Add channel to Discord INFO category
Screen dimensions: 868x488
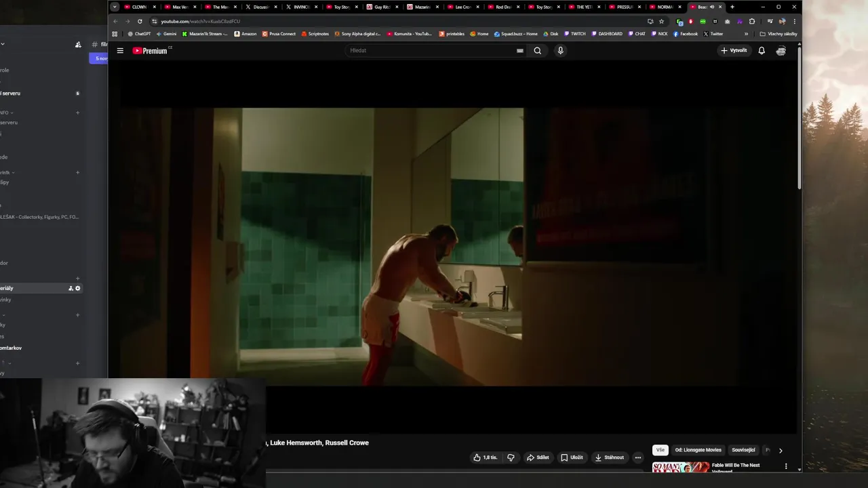coord(77,113)
